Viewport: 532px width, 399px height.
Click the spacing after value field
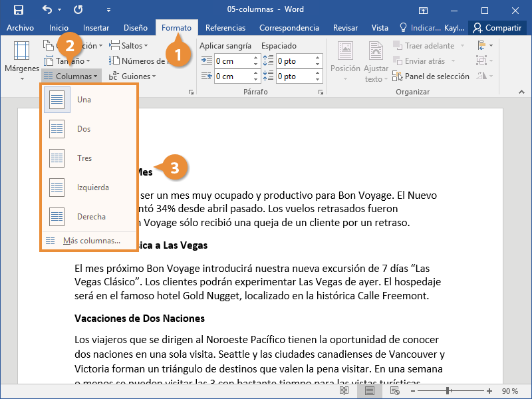pyautogui.click(x=295, y=76)
